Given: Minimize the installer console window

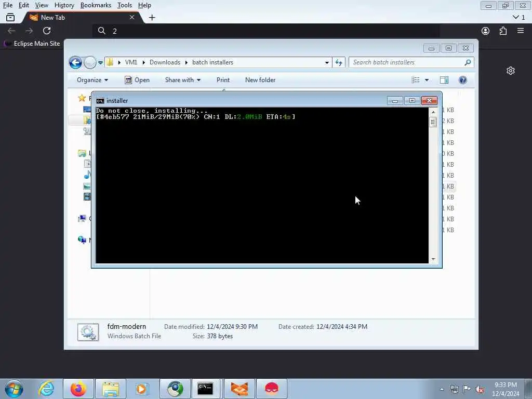Looking at the screenshot, I should [x=395, y=101].
